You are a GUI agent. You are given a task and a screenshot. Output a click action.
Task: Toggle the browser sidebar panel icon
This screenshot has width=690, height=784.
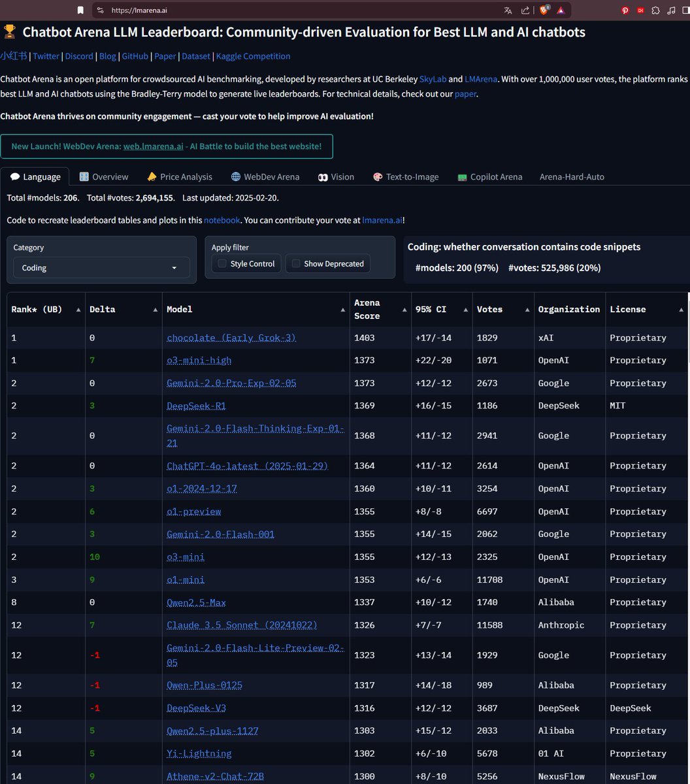point(685,10)
